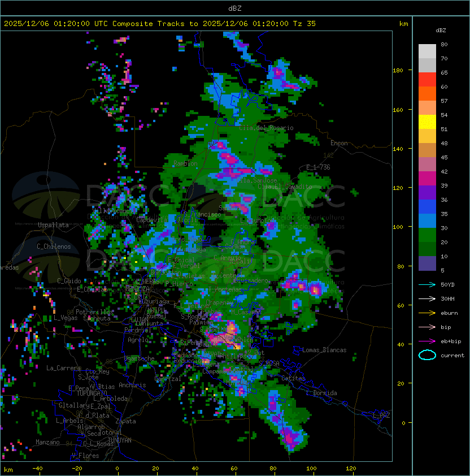Select the purple swatch in dBZ scale
Image resolution: width=470 pixels, height=476 pixels.
point(427,192)
